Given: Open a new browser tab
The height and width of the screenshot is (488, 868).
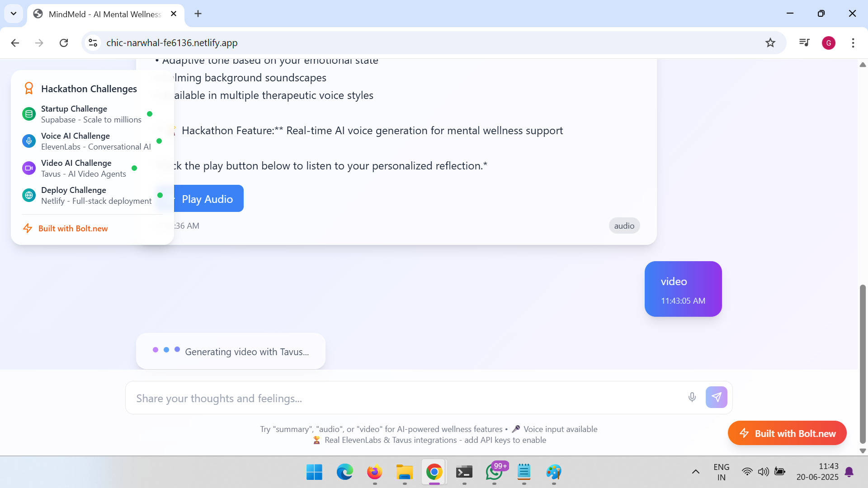Looking at the screenshot, I should (x=198, y=14).
